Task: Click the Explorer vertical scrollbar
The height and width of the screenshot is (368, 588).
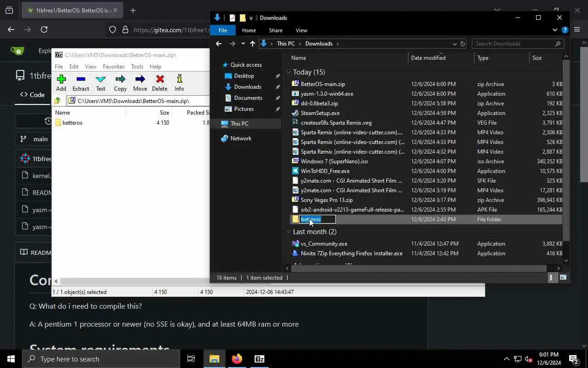Action: tap(566, 150)
